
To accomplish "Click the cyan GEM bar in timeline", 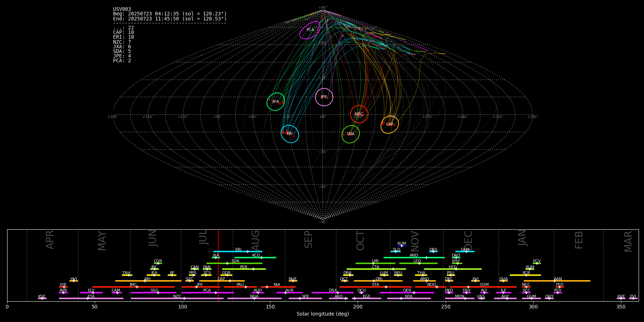I will click(x=465, y=252).
